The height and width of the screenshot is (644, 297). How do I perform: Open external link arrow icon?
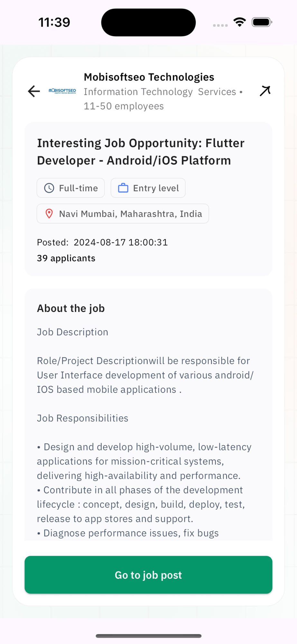click(x=265, y=91)
